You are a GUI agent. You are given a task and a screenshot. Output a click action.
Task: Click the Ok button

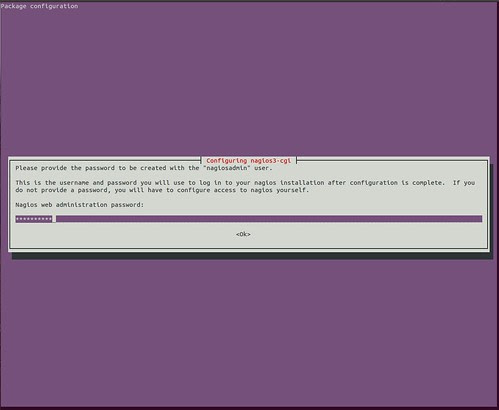[243, 234]
